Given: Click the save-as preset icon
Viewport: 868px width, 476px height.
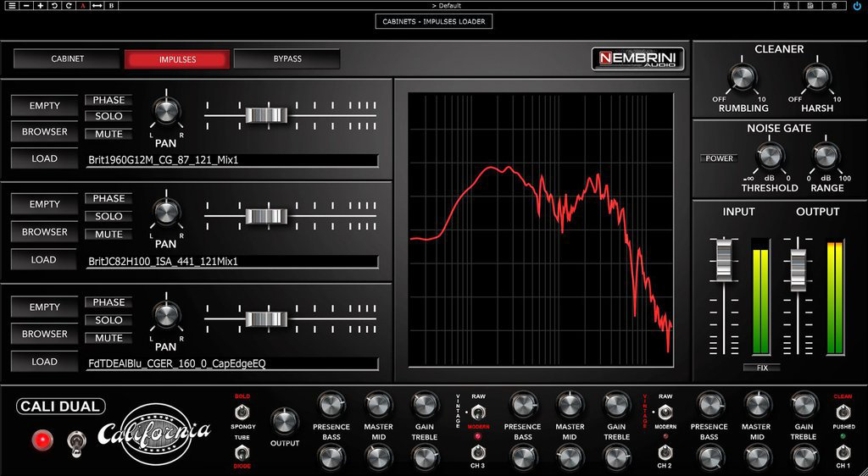Looking at the screenshot, I should (x=810, y=6).
